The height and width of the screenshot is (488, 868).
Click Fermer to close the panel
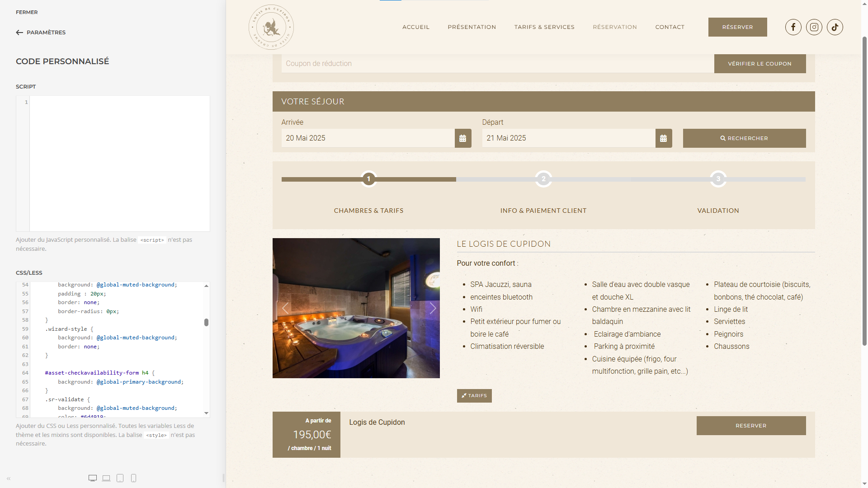[27, 12]
